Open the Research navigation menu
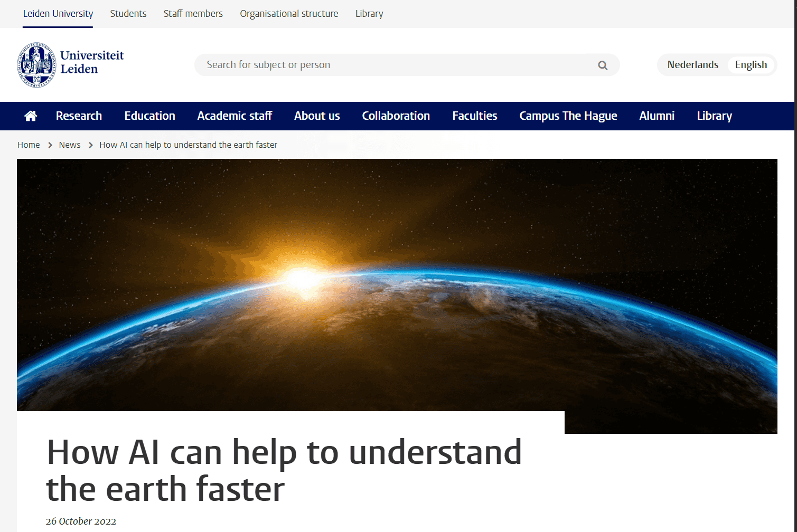The width and height of the screenshot is (797, 532). [x=79, y=116]
